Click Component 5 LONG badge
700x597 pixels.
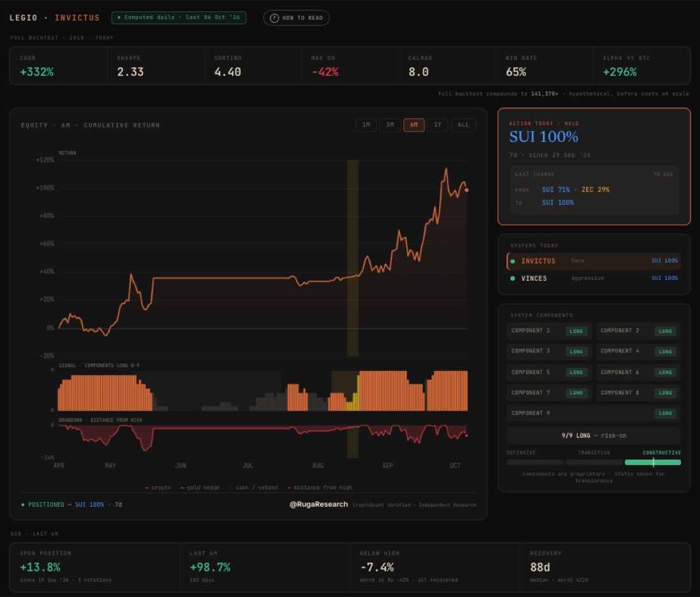click(576, 372)
